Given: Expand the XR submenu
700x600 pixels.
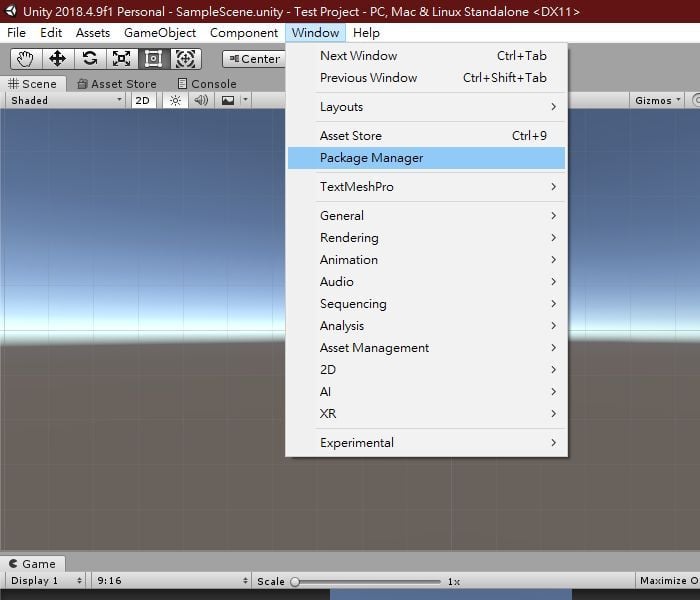Looking at the screenshot, I should (426, 413).
